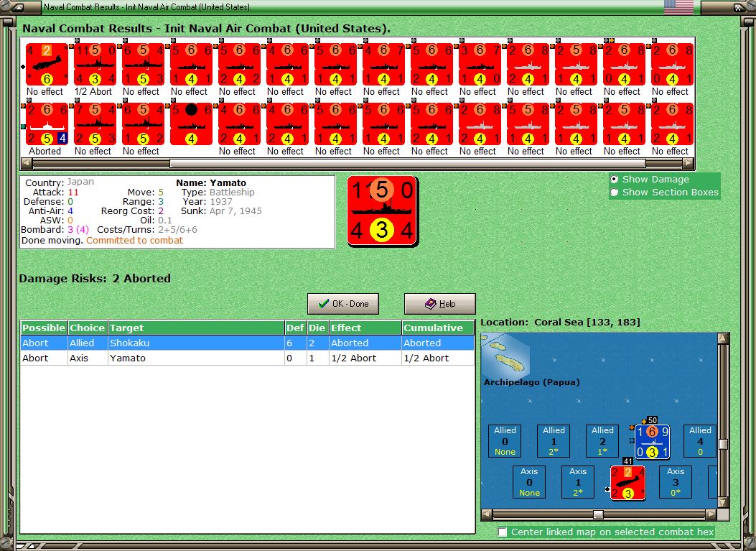Click the map's horizontal scrollbar thumb

598,514
